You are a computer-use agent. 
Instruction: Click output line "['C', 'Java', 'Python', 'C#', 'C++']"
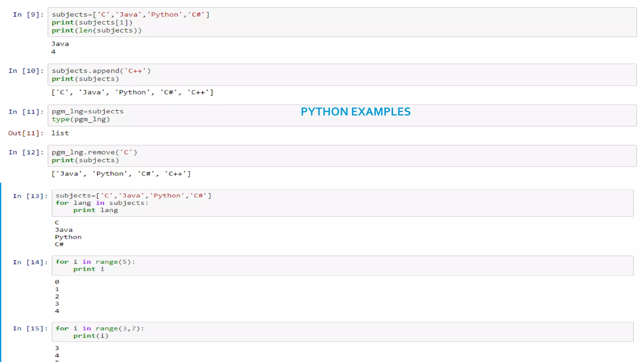click(x=132, y=92)
